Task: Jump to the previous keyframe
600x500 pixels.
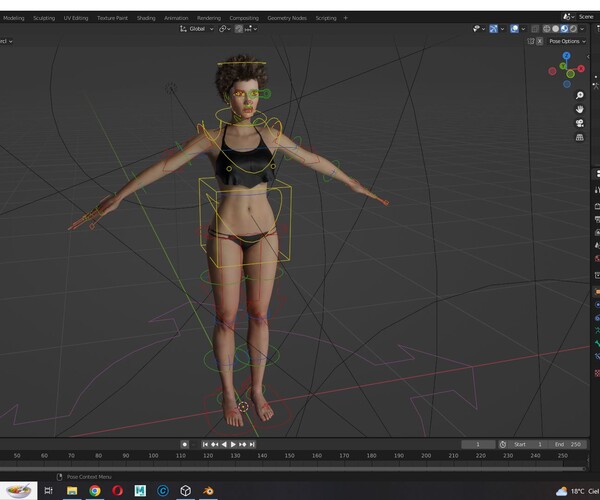Action: click(215, 445)
